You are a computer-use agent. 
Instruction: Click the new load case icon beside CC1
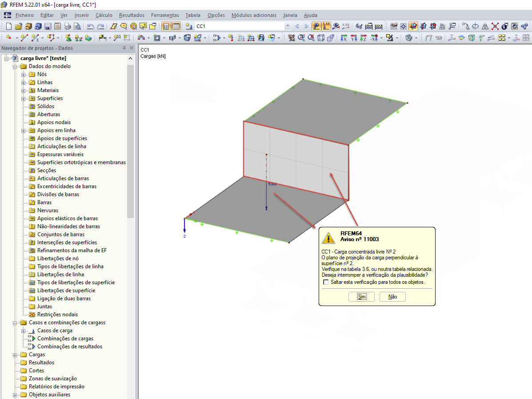189,26
